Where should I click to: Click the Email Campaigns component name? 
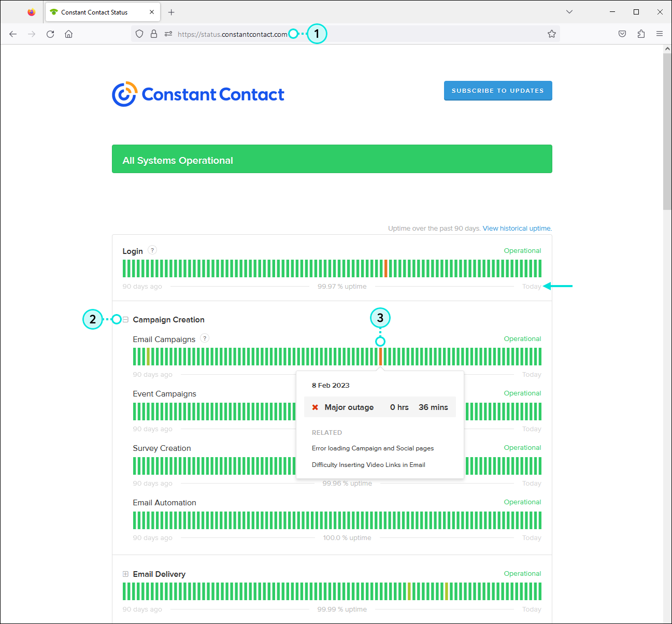click(164, 339)
